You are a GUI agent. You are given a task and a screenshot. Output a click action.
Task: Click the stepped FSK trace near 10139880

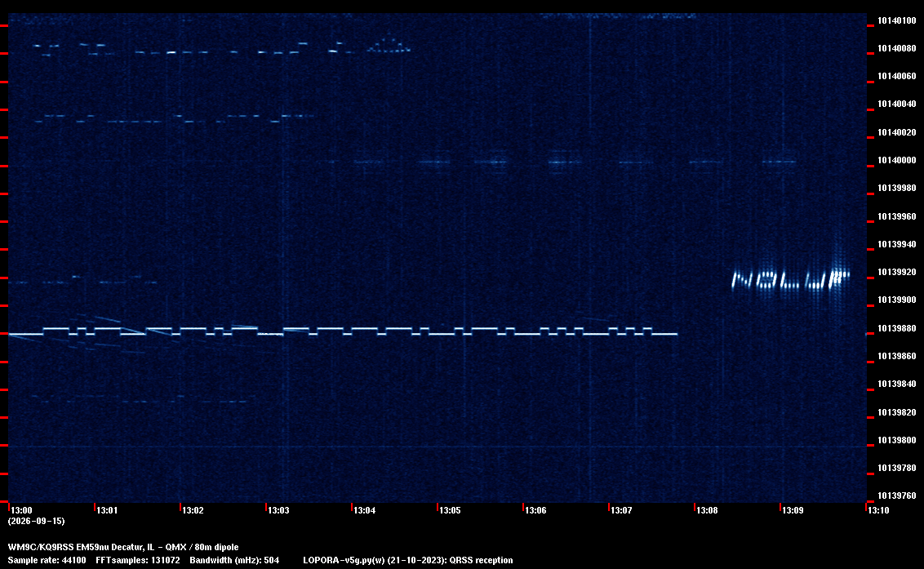pos(343,331)
